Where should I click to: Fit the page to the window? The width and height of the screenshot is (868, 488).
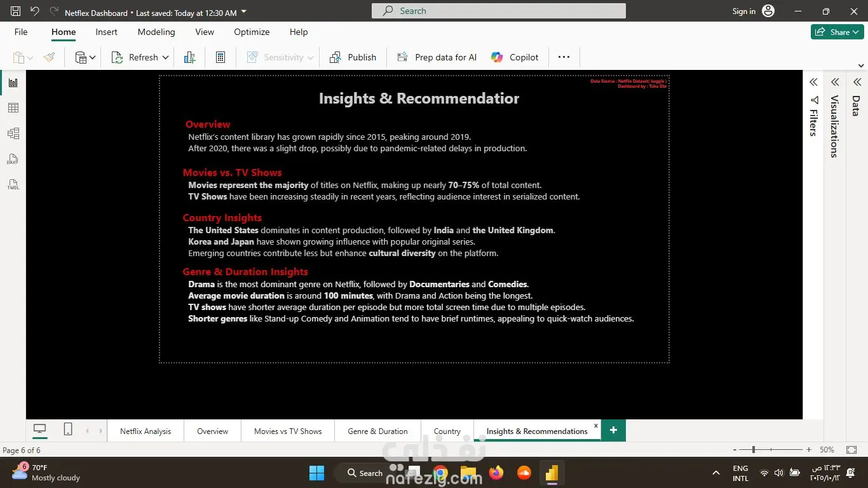coord(851,450)
